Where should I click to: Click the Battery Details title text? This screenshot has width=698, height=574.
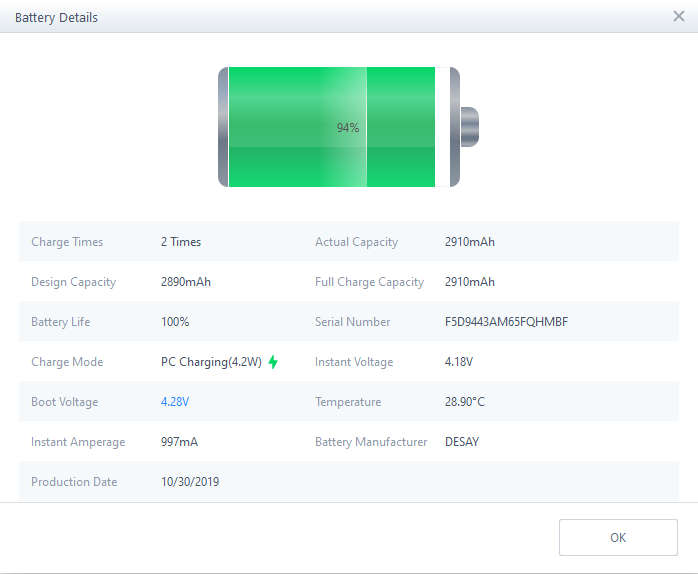click(56, 17)
